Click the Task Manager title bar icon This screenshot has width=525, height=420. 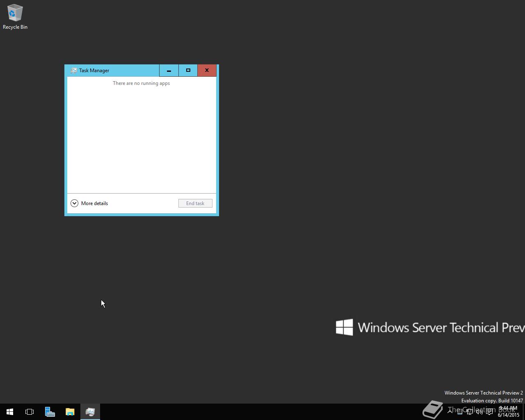[x=73, y=71]
